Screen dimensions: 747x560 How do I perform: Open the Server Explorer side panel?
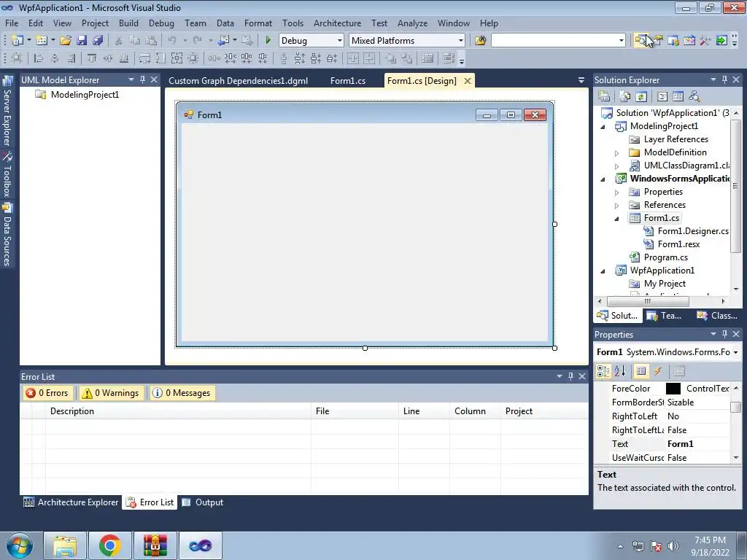(x=7, y=111)
